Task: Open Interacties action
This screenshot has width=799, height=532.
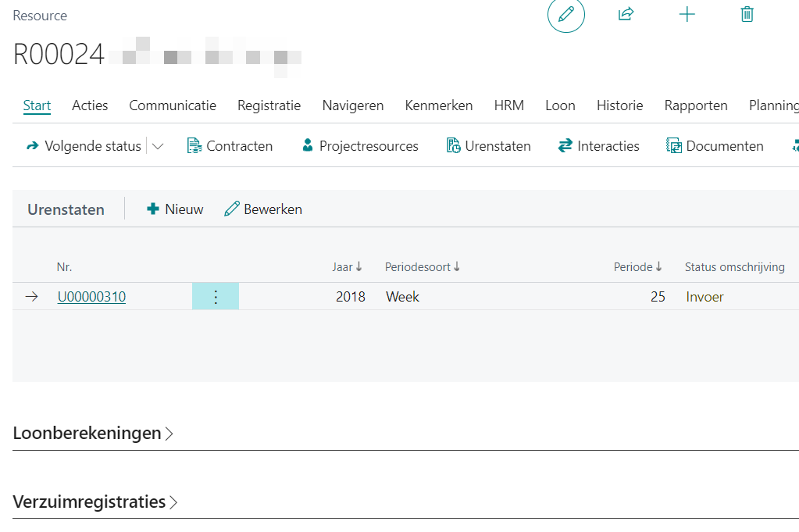Action: [598, 146]
